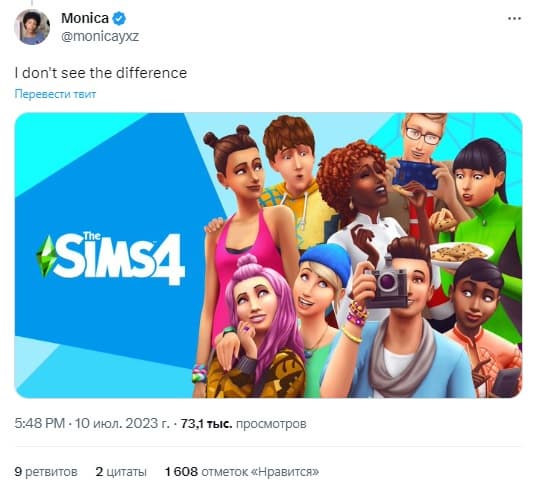The height and width of the screenshot is (488, 537).
Task: Open the three-dot more options menu
Action: pyautogui.click(x=514, y=18)
